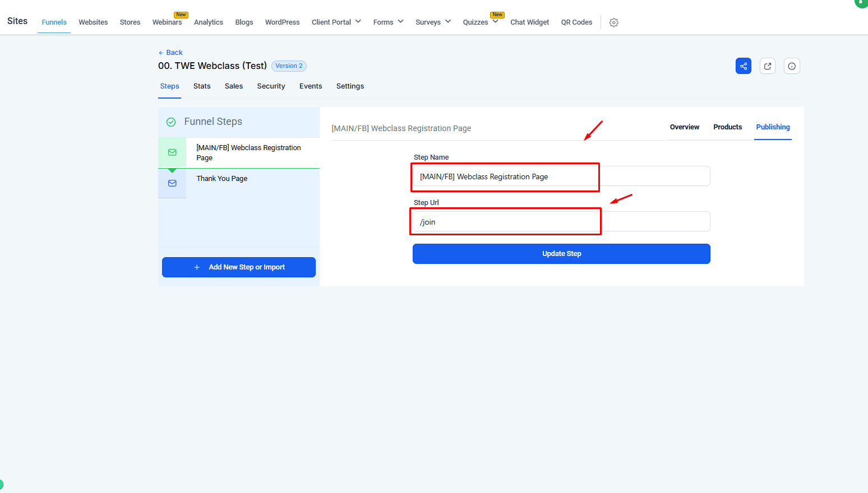This screenshot has width=868, height=493.
Task: Open funnel preview in new tab icon
Action: [768, 66]
